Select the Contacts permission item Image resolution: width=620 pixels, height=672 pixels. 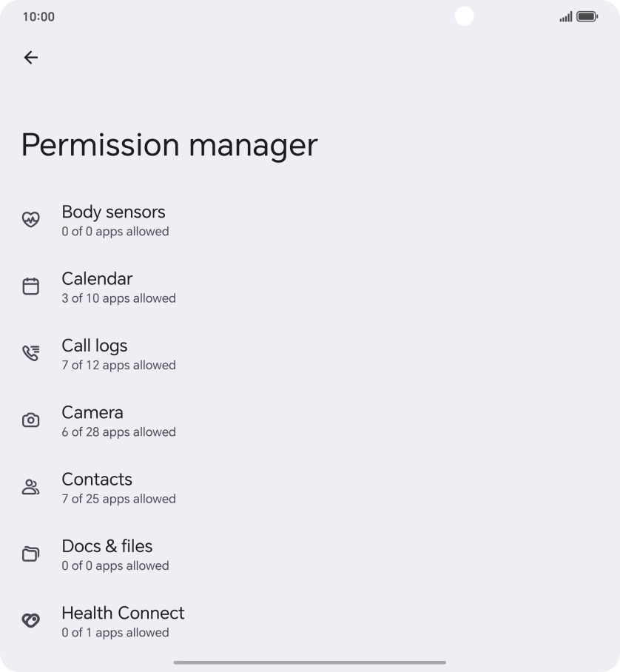(x=97, y=480)
